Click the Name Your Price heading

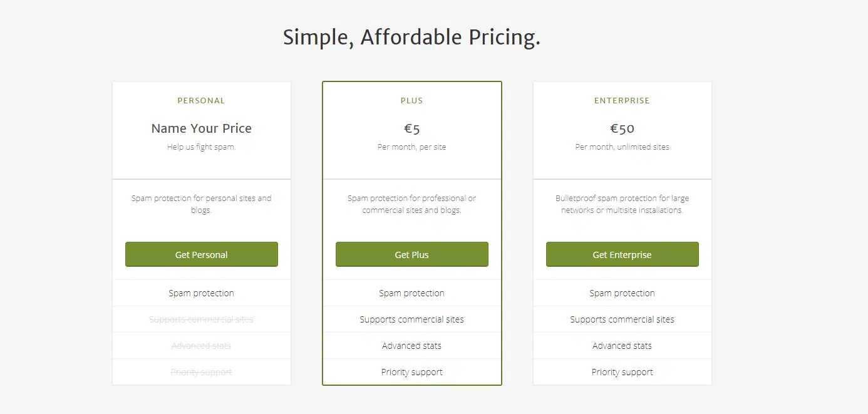201,128
